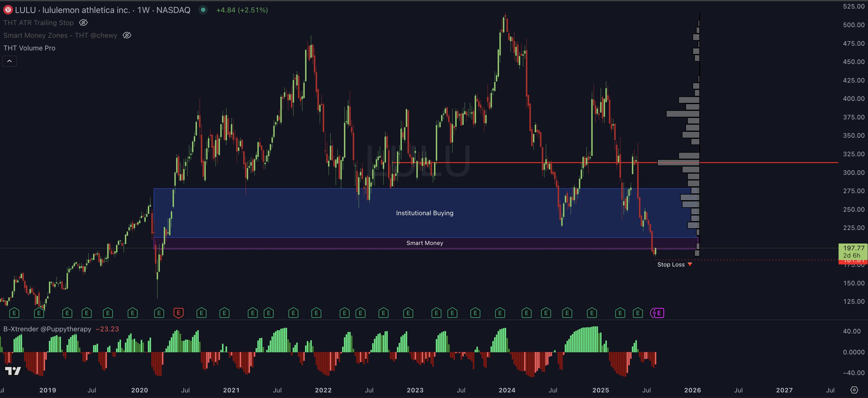Toggle visibility of Smart Money Zones indicator
Image resolution: width=868 pixels, height=398 pixels.
[x=127, y=35]
